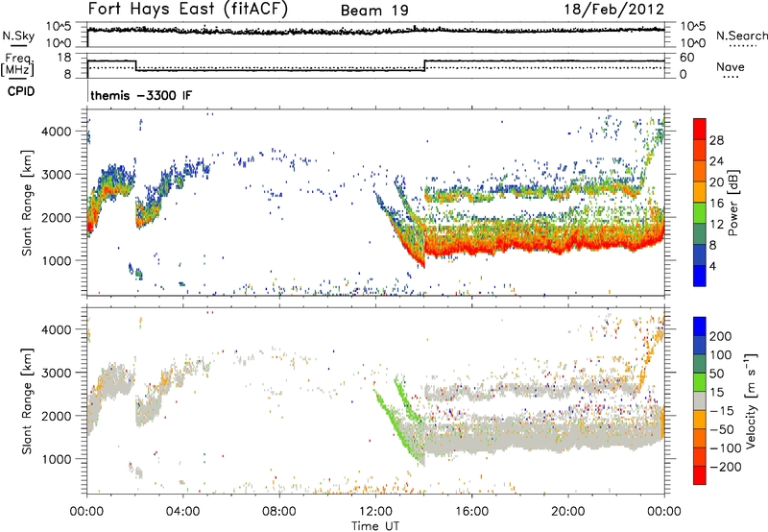
Task: Click the 12:00 time tick label
Action: 375,512
